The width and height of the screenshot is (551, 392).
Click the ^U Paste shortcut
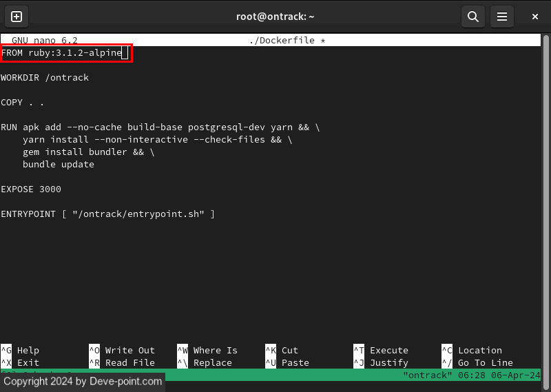click(x=287, y=362)
